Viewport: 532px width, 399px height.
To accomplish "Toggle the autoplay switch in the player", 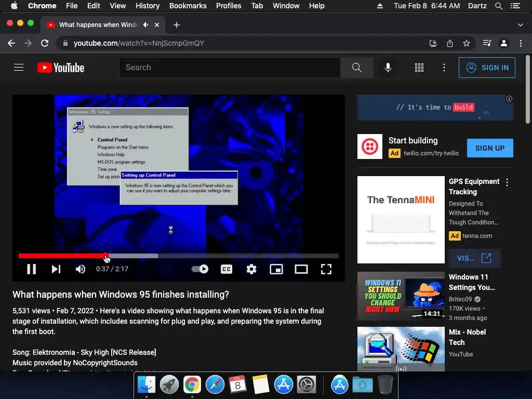I will [200, 269].
